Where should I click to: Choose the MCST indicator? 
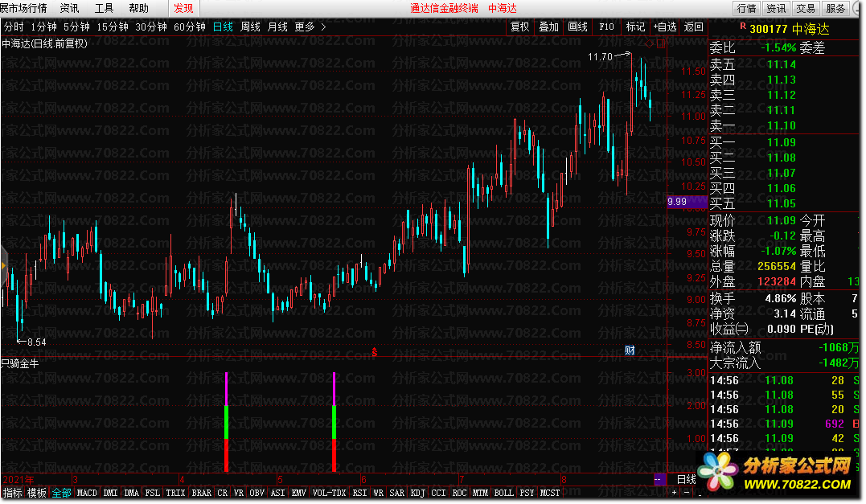(x=550, y=493)
